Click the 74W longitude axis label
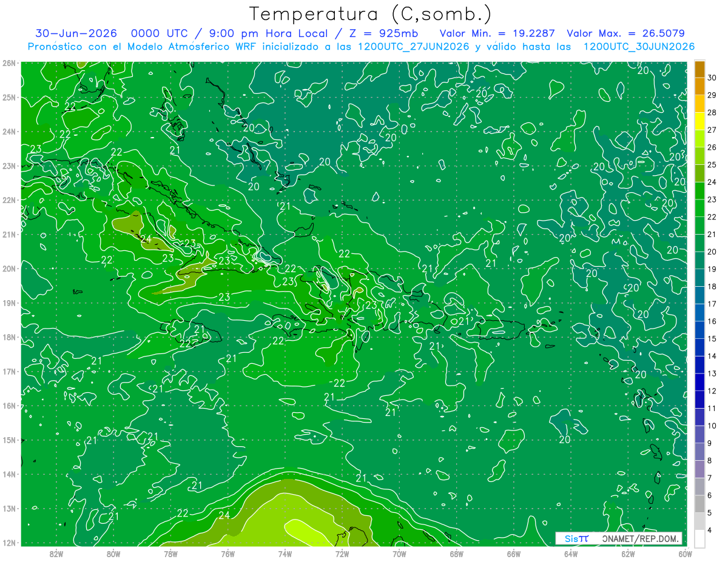 pos(285,554)
